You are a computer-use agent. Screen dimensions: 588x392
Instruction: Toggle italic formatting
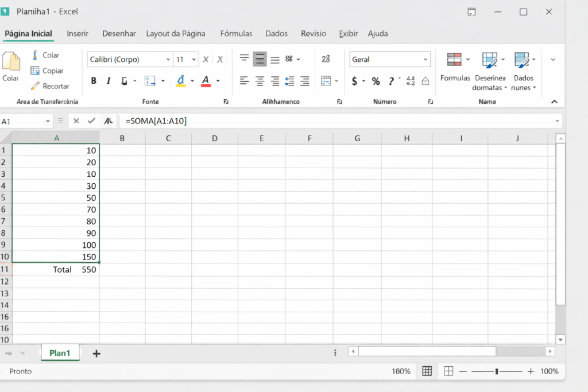coord(108,81)
